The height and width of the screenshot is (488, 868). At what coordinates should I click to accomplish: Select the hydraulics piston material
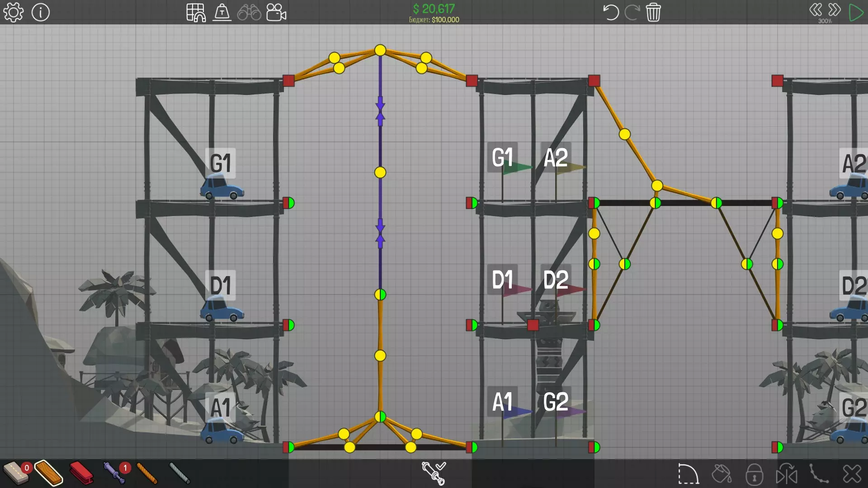coord(114,473)
